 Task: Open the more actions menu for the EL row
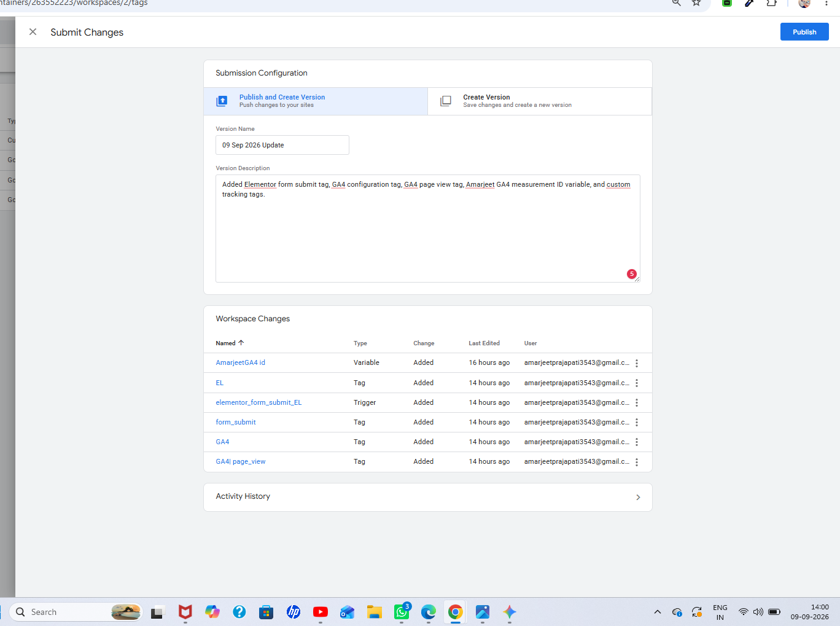pos(637,383)
